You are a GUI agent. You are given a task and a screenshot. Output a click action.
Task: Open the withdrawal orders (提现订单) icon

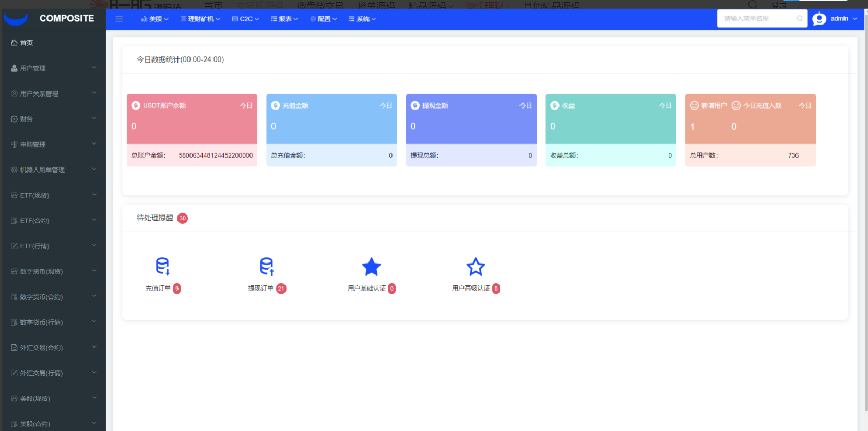(267, 266)
